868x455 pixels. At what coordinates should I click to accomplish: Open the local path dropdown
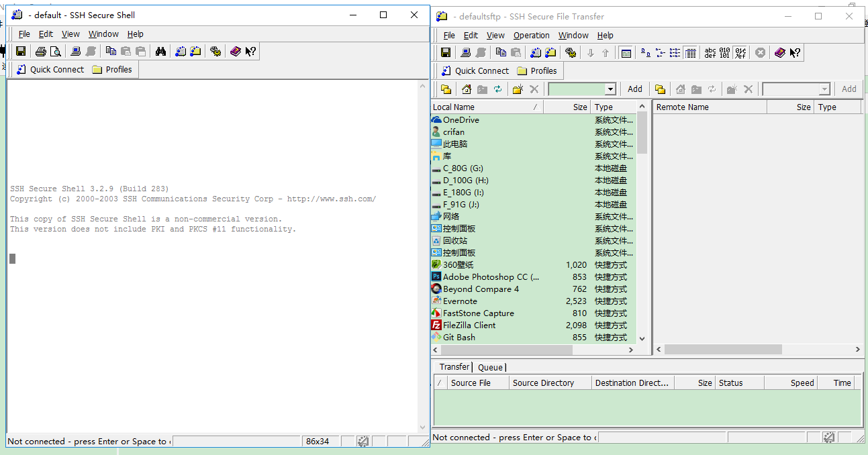click(610, 89)
